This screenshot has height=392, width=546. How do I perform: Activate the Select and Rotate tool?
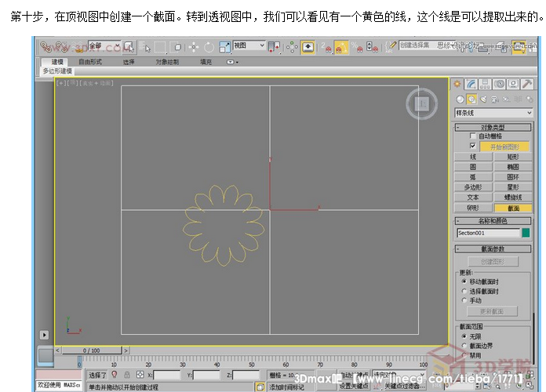tap(209, 47)
